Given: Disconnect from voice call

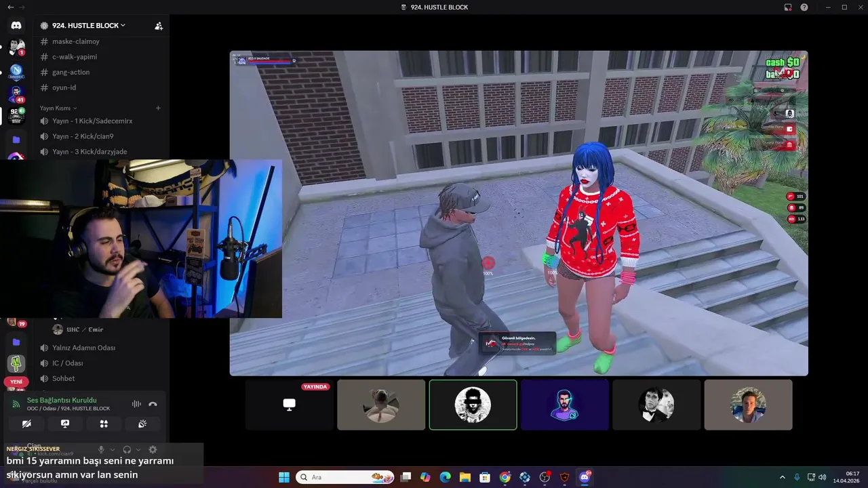Looking at the screenshot, I should pos(153,404).
